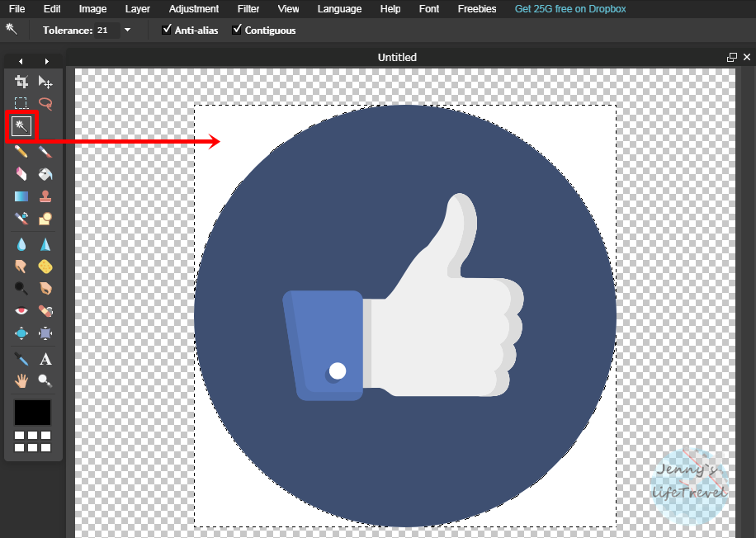756x538 pixels.
Task: Select the Type text tool
Action: pos(45,359)
